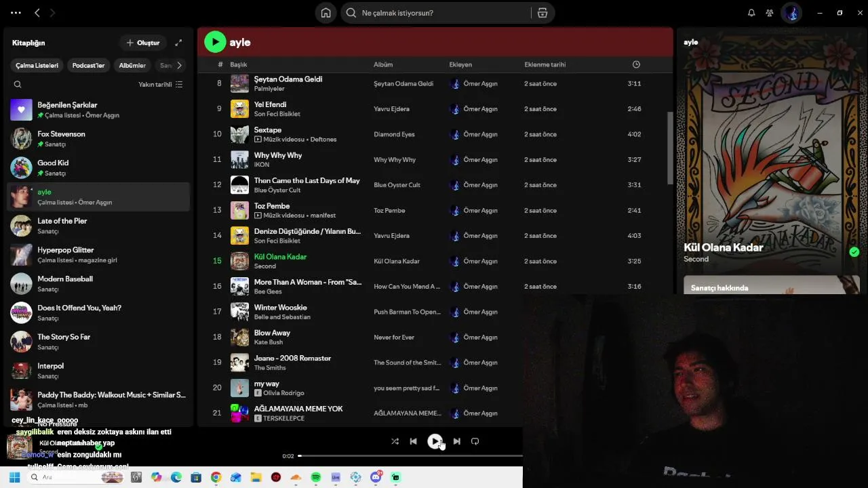Viewport: 868px width, 488px height.
Task: Open The Story So Far in the library
Action: click(x=98, y=342)
